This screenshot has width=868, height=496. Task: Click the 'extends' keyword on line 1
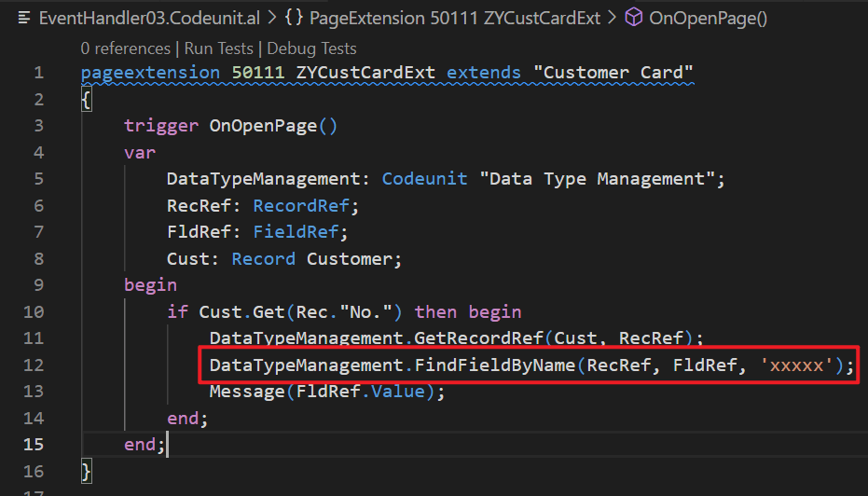[484, 73]
